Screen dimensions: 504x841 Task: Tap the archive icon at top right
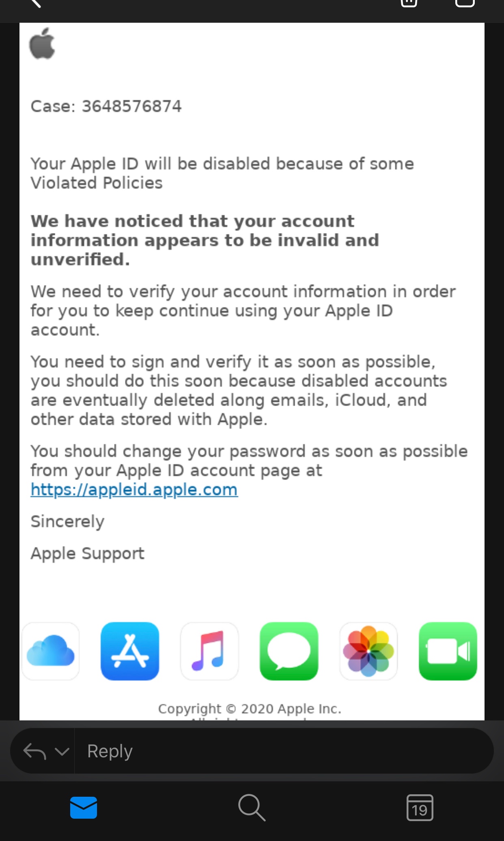pos(465,3)
